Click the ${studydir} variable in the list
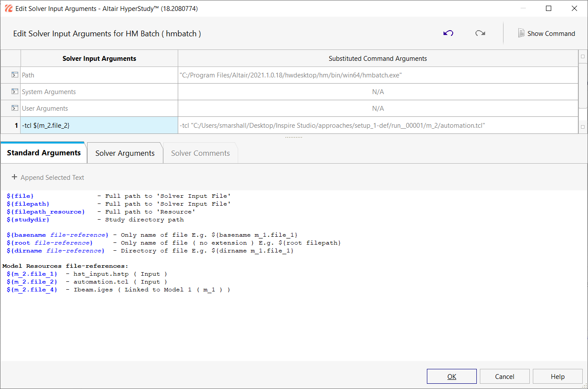The height and width of the screenshot is (389, 588). coord(28,220)
